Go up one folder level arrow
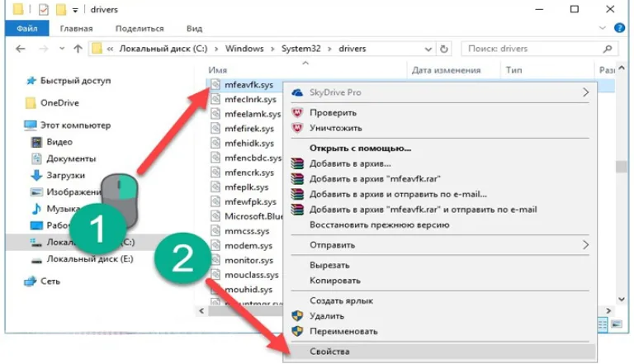The width and height of the screenshot is (634, 364). point(78,49)
